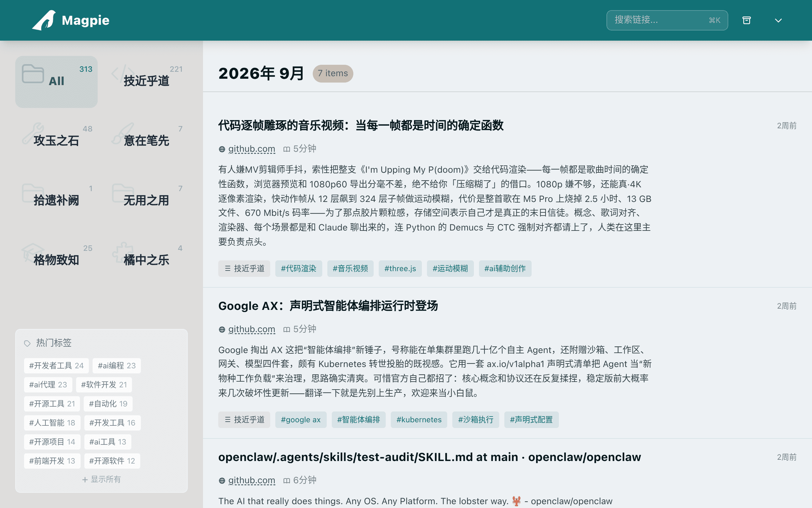Open the Google AX article title
The image size is (812, 508).
tap(328, 306)
